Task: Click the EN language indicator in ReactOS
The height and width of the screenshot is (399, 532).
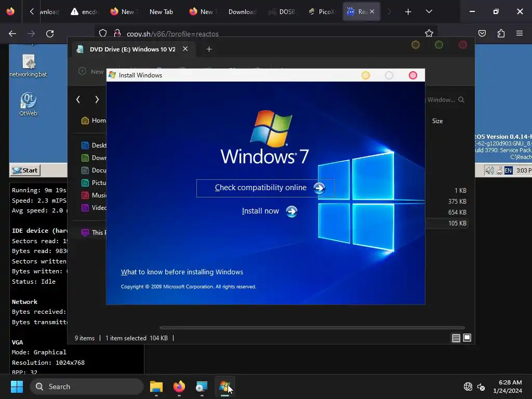Action: pyautogui.click(x=508, y=170)
